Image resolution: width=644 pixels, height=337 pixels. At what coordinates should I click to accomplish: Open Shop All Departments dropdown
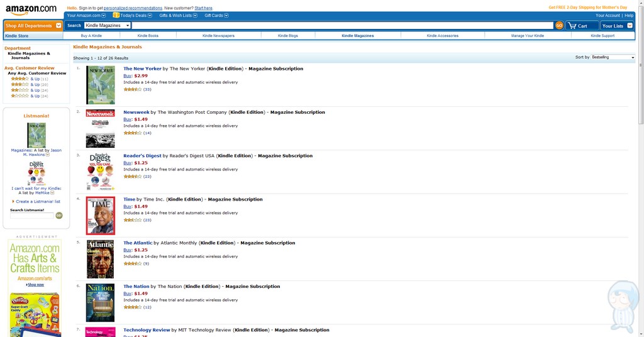[33, 25]
